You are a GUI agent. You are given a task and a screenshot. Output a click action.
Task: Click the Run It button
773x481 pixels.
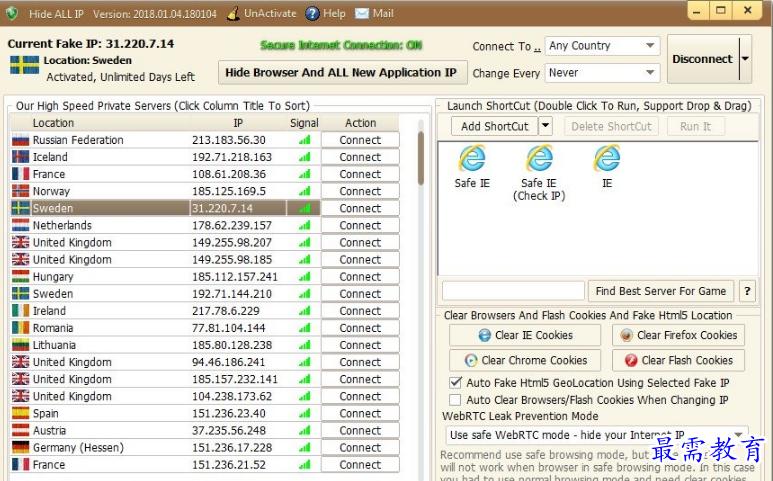point(696,126)
